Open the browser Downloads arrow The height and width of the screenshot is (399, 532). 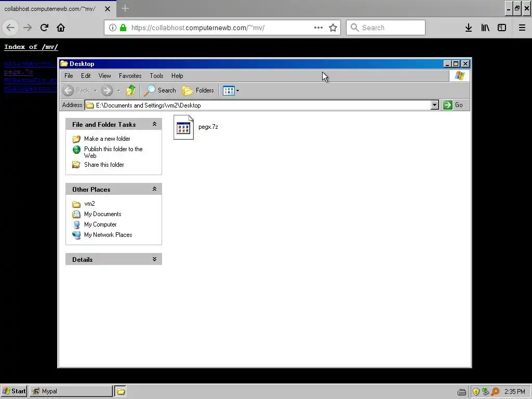click(469, 28)
